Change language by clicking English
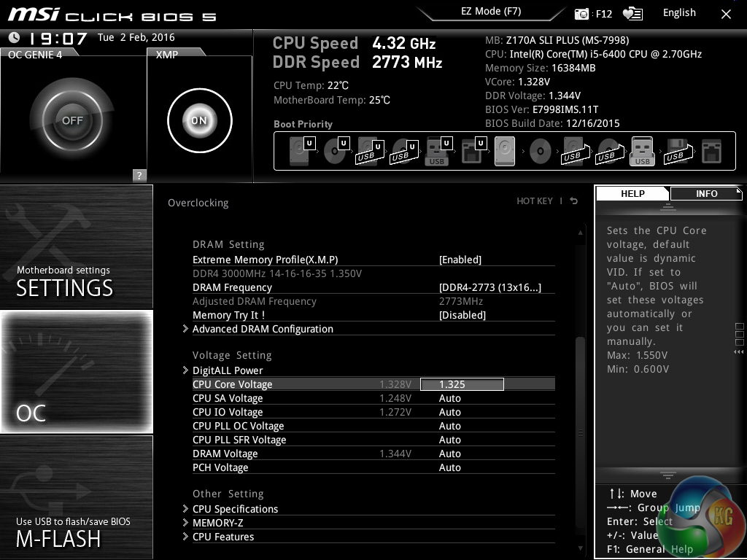 pos(679,13)
